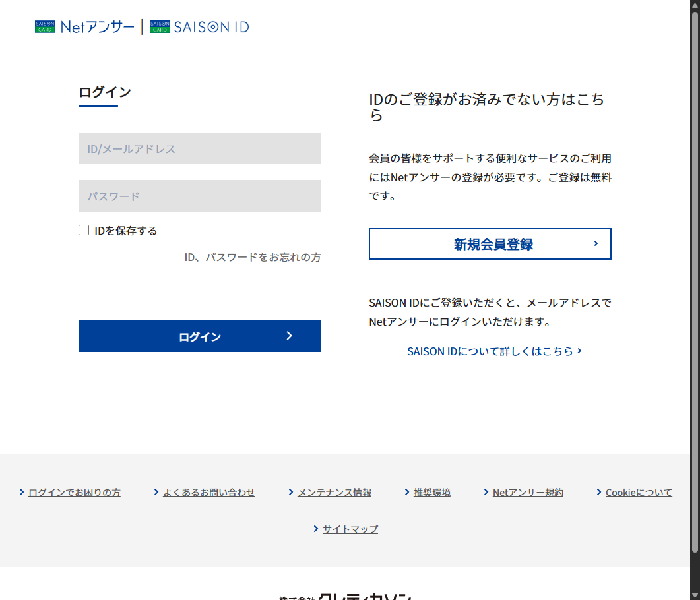Open the 推奨環境 footer link
The width and height of the screenshot is (700, 600).
pyautogui.click(x=431, y=493)
